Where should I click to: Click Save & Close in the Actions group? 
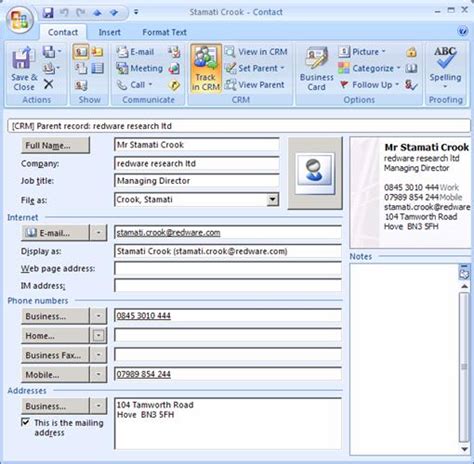[23, 69]
